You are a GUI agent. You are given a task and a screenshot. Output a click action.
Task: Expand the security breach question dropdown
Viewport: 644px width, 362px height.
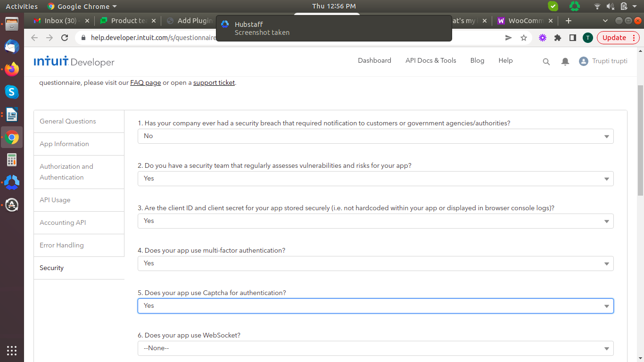pyautogui.click(x=375, y=136)
